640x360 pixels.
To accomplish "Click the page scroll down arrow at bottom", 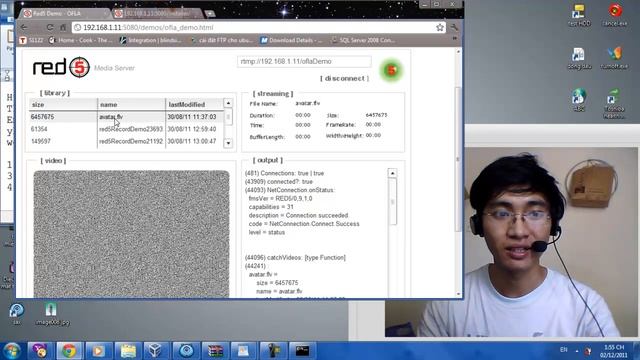I will (x=458, y=294).
